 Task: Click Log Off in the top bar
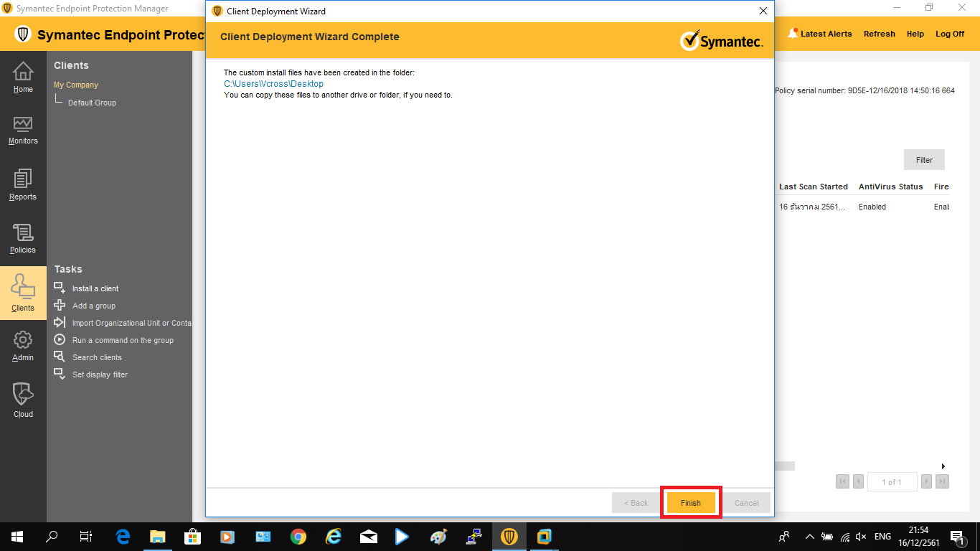point(949,34)
